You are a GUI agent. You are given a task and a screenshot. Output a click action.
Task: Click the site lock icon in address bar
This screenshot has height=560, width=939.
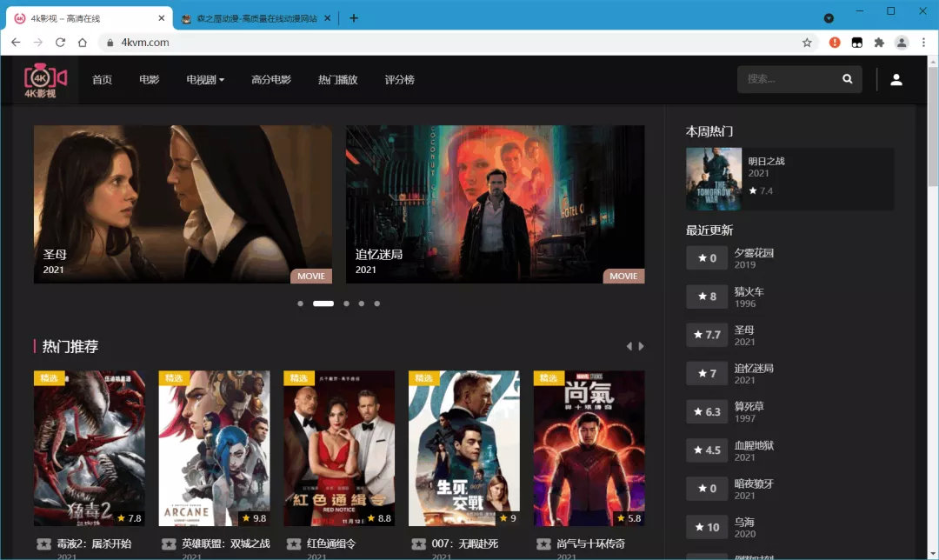[110, 43]
